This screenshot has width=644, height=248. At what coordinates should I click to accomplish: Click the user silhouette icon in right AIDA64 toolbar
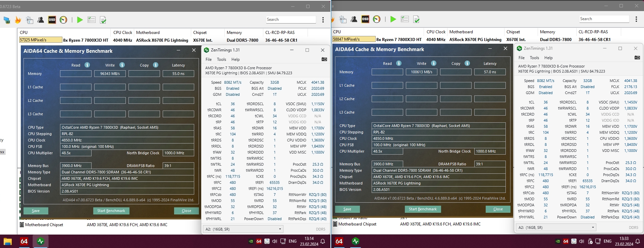(x=354, y=19)
